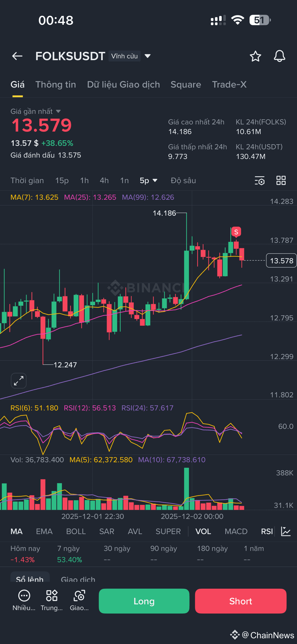Switch to the Giá tab
The image size is (297, 644).
click(18, 85)
